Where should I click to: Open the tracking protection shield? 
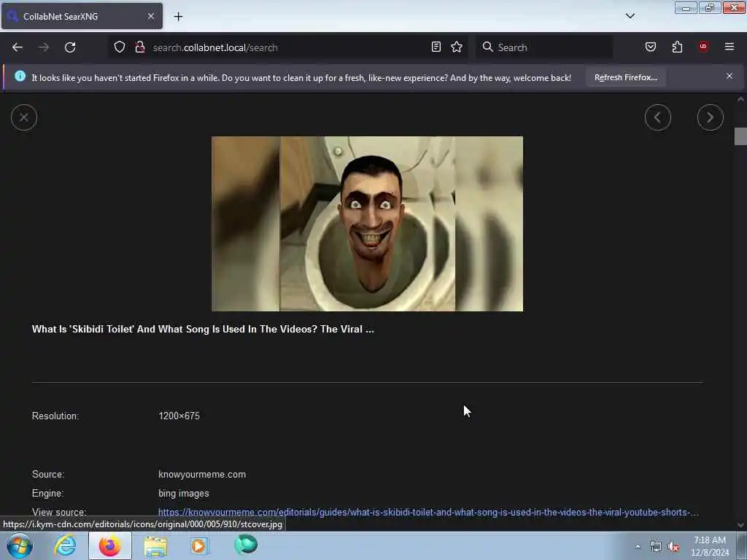click(x=120, y=47)
